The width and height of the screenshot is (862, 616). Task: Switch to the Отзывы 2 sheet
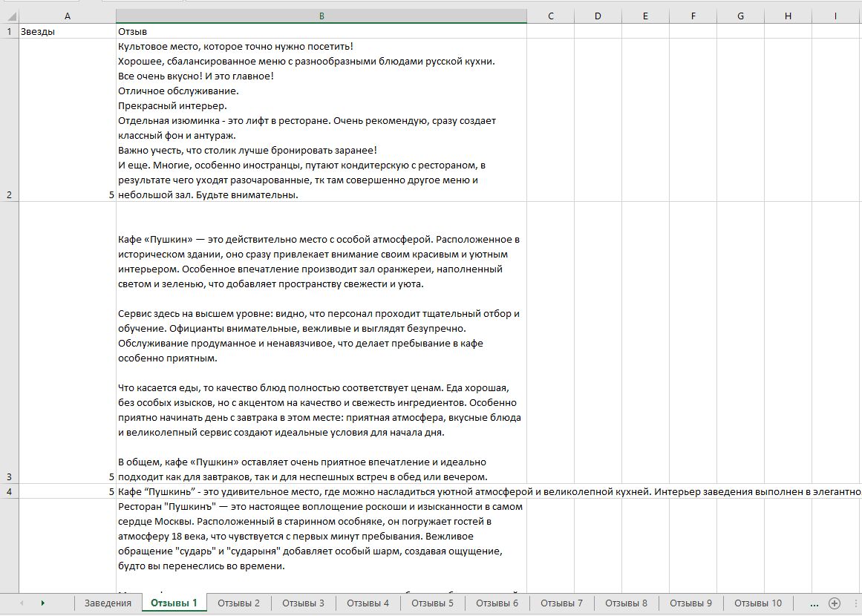[x=238, y=603]
